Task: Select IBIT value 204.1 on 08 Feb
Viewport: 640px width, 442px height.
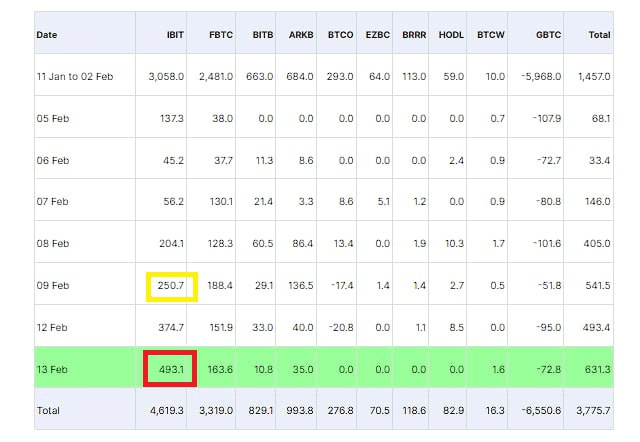Action: pyautogui.click(x=171, y=243)
